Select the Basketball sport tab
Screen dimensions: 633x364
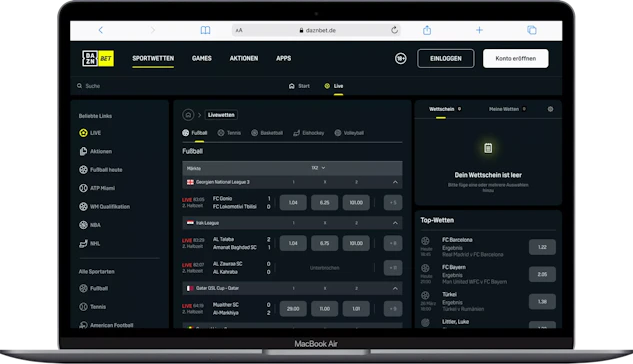click(267, 133)
